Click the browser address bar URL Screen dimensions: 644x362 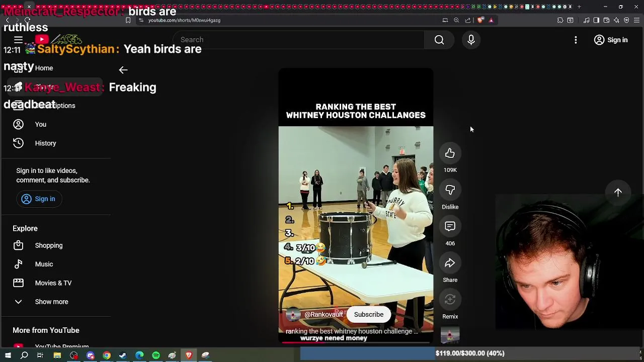click(x=184, y=20)
